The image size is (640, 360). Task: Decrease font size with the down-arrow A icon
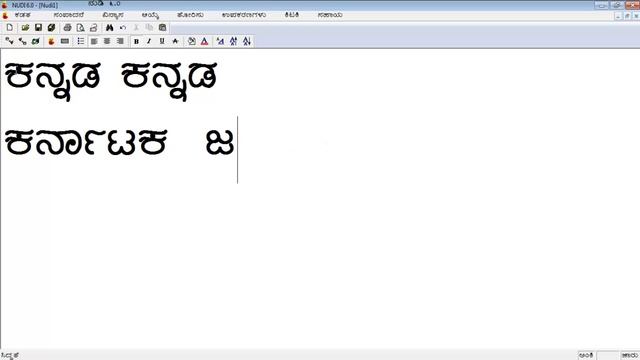(x=247, y=41)
